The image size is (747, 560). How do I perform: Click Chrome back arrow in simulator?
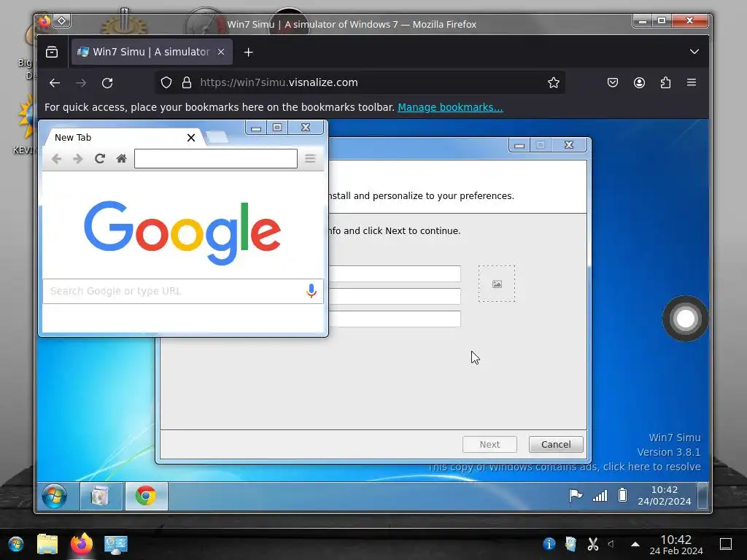tap(56, 158)
